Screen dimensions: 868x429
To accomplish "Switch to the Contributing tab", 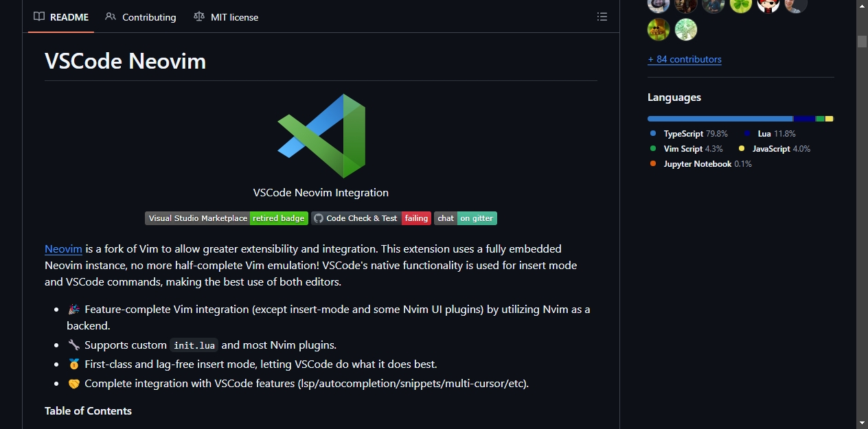I will 141,16.
